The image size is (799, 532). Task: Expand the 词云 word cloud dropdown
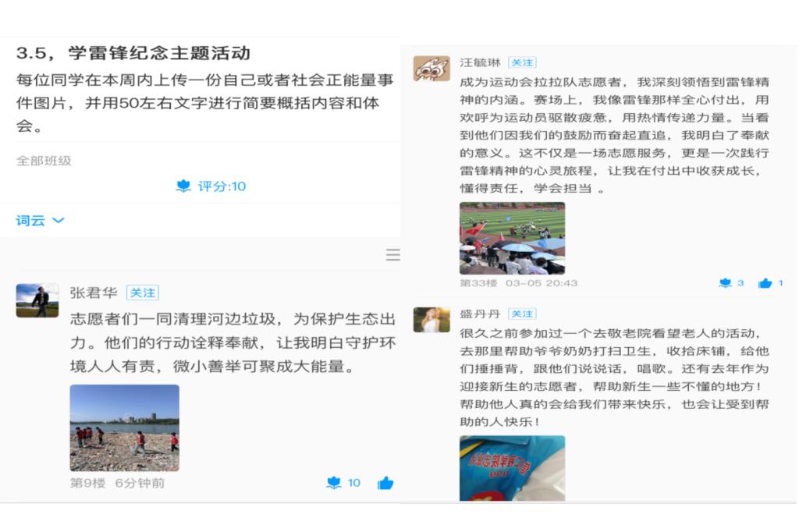[41, 221]
